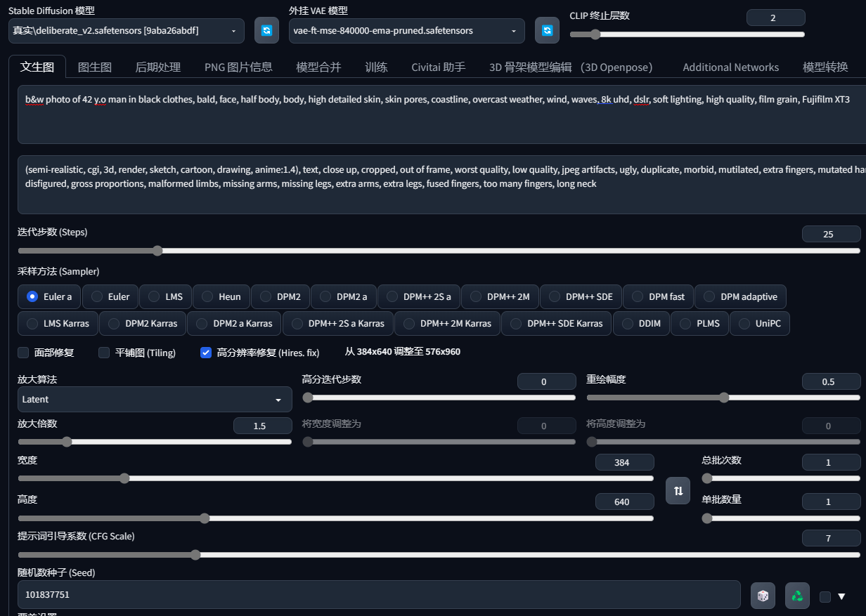Select DPM++ 2M Karras sampler
The height and width of the screenshot is (616, 866).
click(x=446, y=324)
